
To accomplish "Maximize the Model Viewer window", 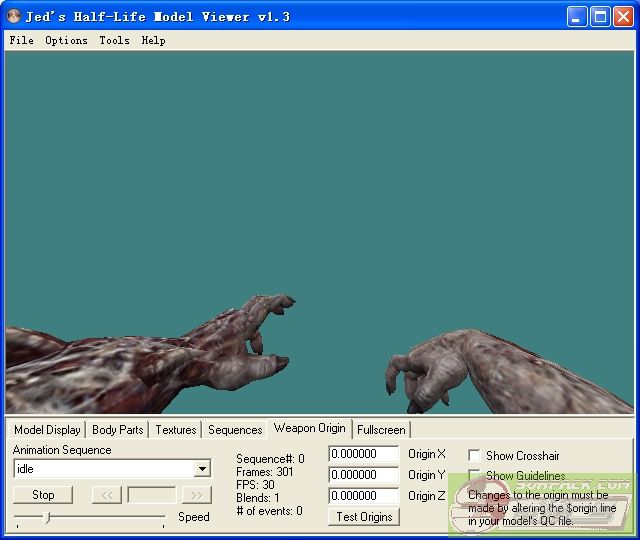I will tap(600, 16).
